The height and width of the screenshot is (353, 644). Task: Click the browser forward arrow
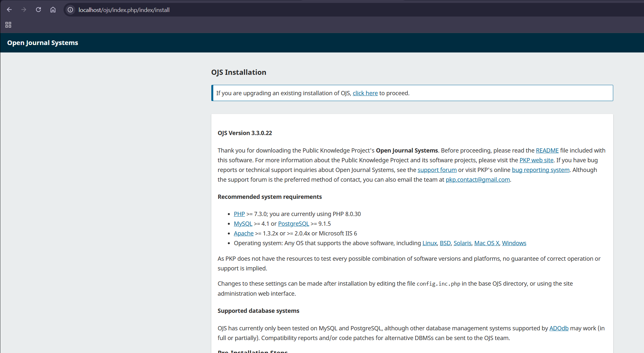pyautogui.click(x=24, y=10)
